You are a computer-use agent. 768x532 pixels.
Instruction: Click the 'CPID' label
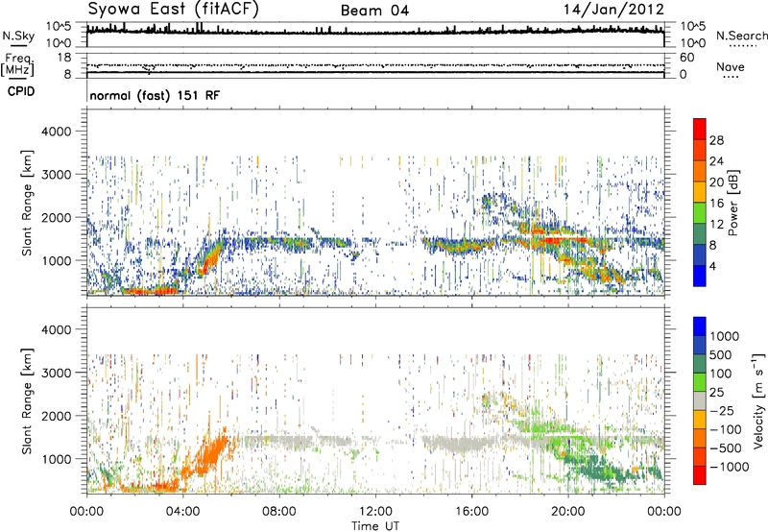pos(21,91)
